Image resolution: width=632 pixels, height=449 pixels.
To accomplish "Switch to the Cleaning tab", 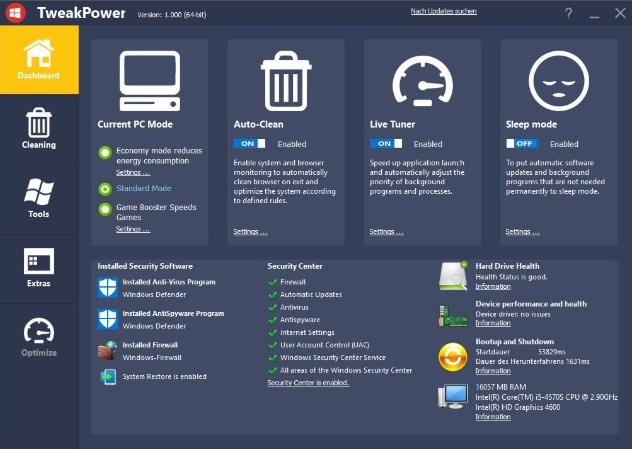I will point(39,129).
